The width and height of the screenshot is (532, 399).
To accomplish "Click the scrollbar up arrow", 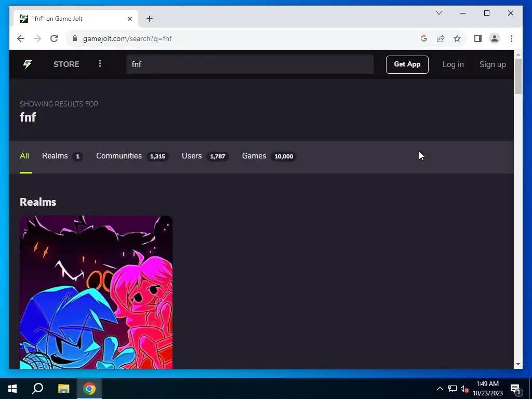I will pos(518,54).
